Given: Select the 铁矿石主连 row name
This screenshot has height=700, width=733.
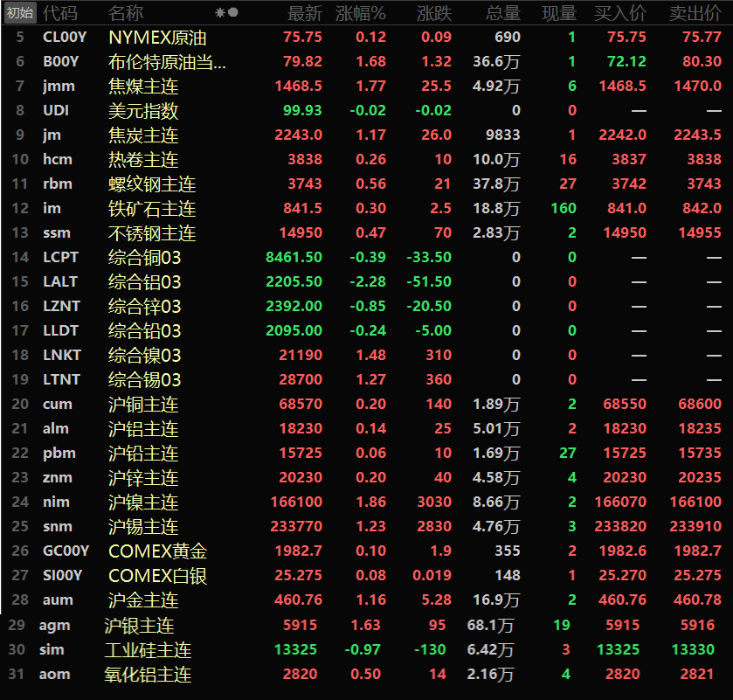Looking at the screenshot, I should [x=152, y=209].
